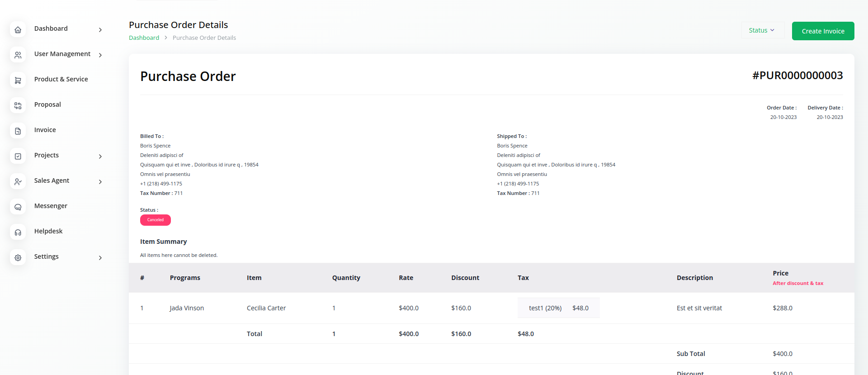Screen dimensions: 868x375
Task: Expand User Management submenu arrow
Action: point(100,55)
